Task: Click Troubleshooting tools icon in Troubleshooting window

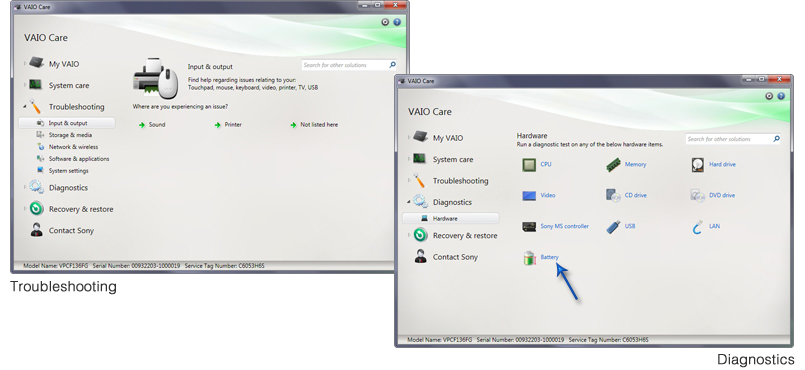Action: tap(35, 106)
